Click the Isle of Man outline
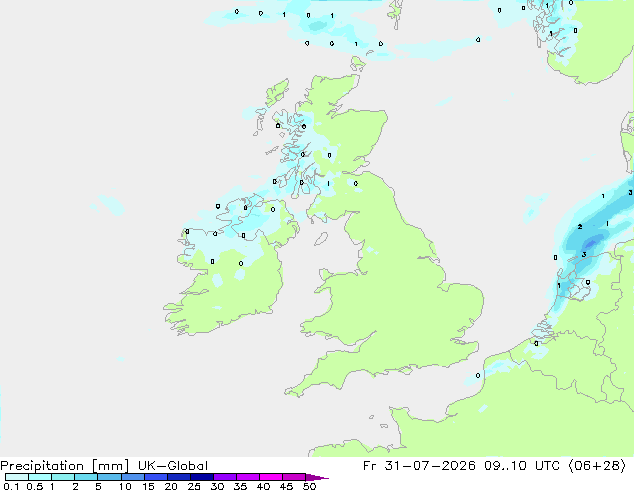The image size is (634, 490). [x=321, y=239]
